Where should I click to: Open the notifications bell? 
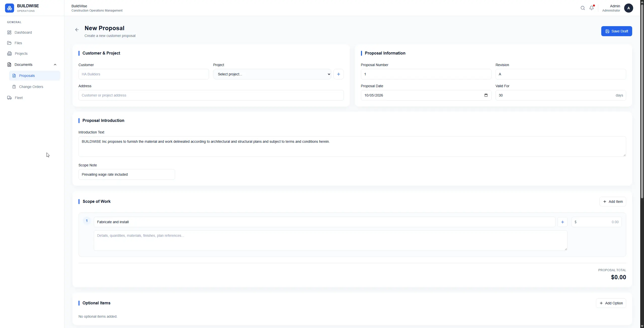click(x=592, y=8)
